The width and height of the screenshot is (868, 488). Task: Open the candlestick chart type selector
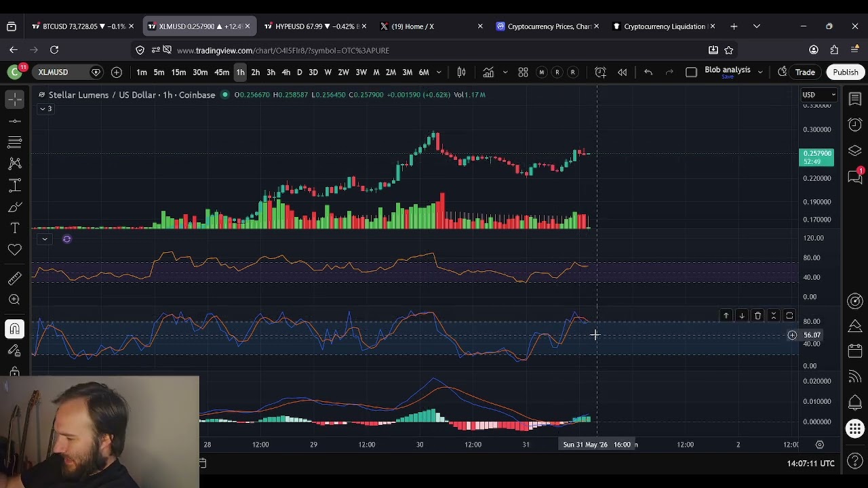pos(461,72)
